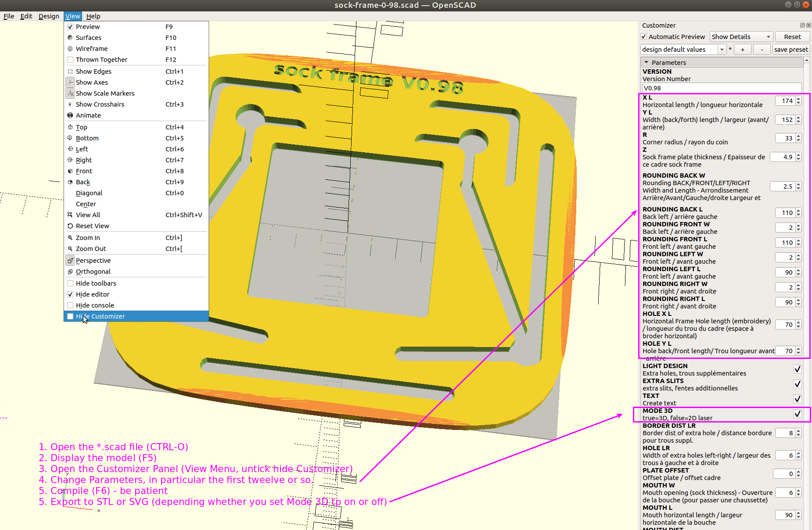Select the Wireframe view icon
This screenshot has height=530, width=812.
click(70, 49)
